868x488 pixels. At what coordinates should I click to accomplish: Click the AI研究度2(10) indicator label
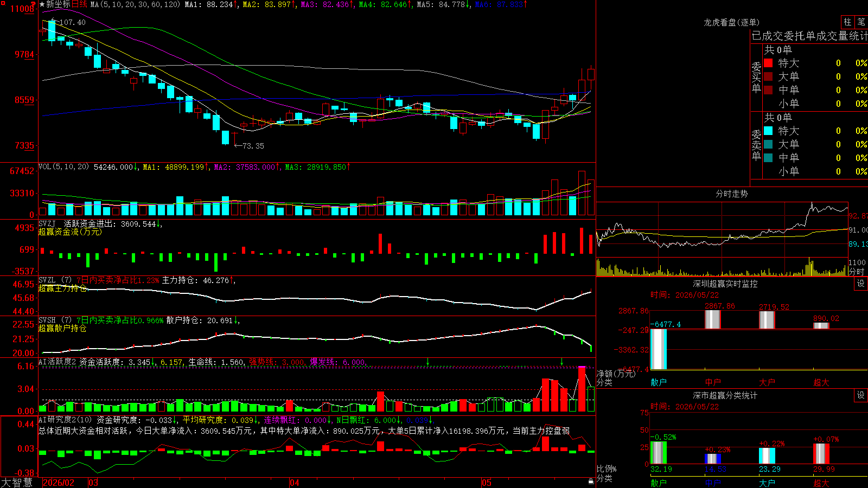click(66, 420)
